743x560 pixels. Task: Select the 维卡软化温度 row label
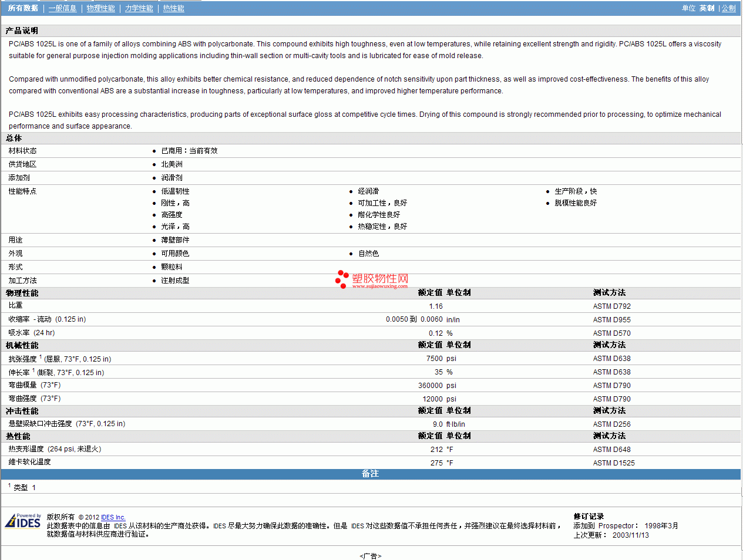tap(29, 462)
